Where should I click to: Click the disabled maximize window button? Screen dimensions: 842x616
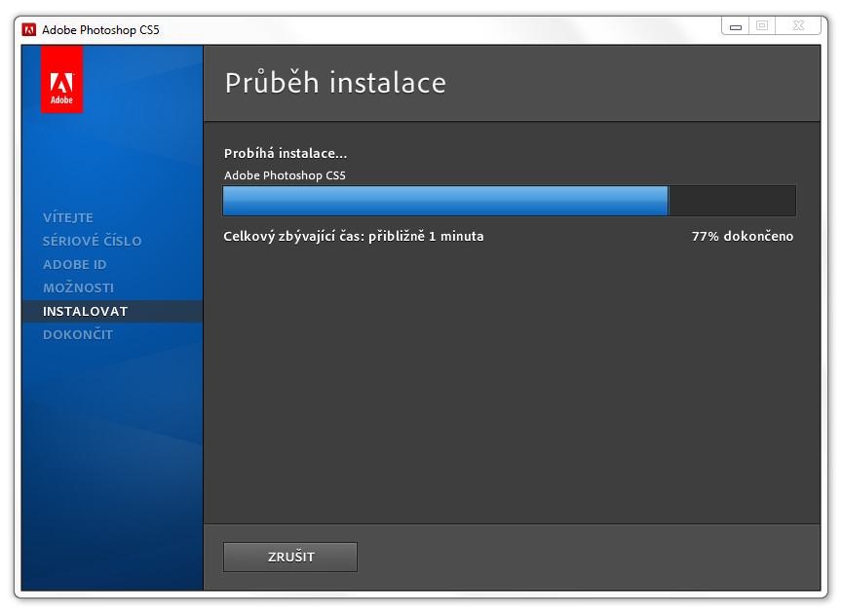coord(762,25)
